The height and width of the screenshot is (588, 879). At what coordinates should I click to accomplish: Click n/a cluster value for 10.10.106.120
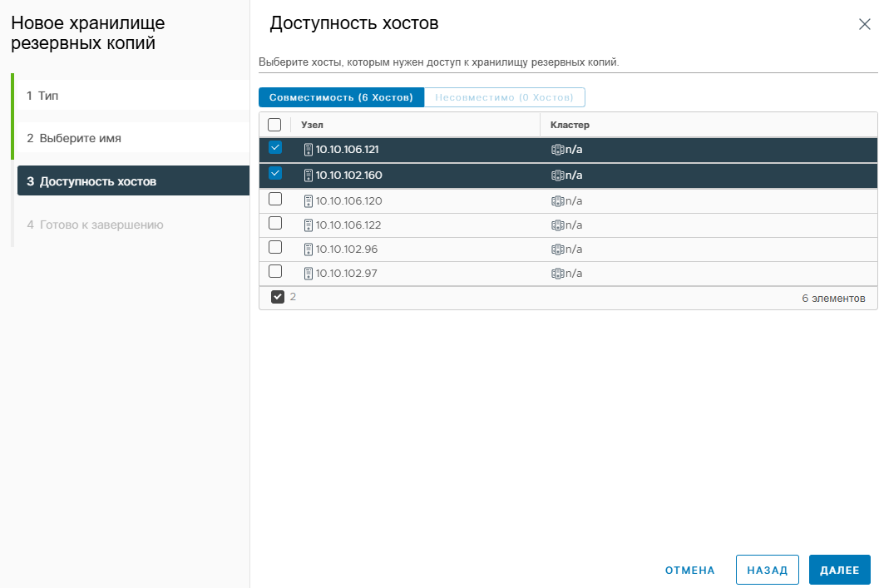[x=574, y=201]
